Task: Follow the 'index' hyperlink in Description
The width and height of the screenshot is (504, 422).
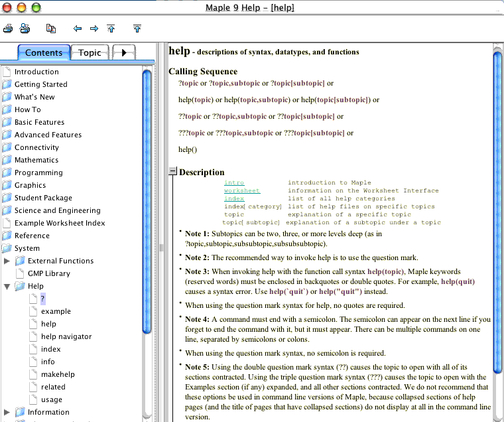Action: click(x=234, y=198)
